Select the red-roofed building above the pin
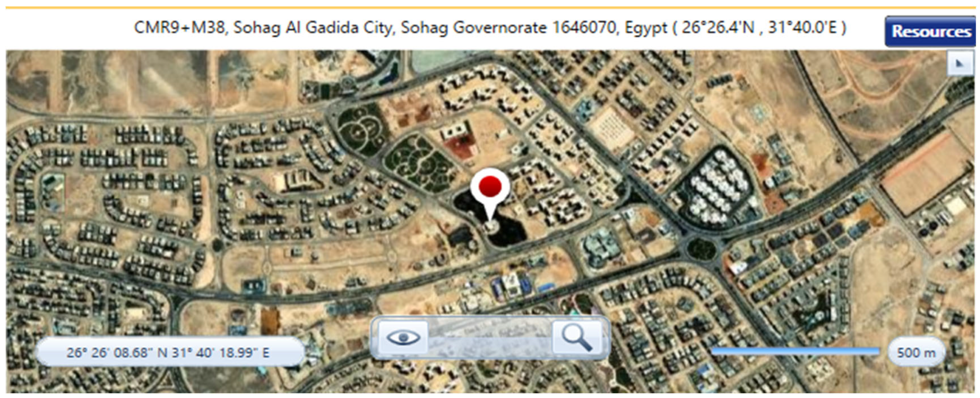 pos(461,146)
